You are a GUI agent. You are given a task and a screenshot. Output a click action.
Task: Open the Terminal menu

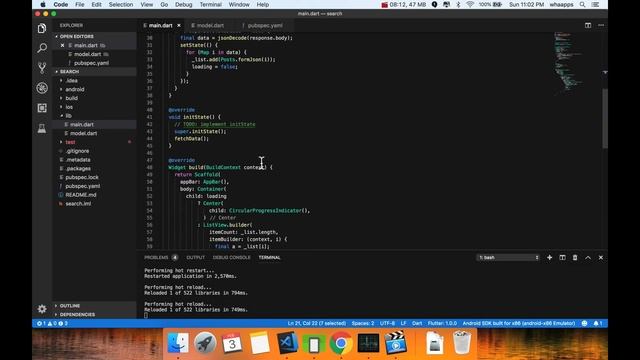click(211, 4)
